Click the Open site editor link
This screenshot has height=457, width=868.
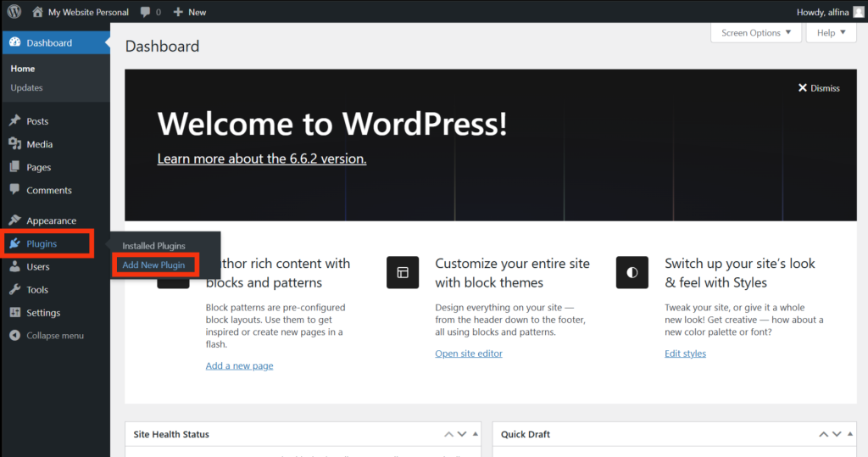click(x=469, y=354)
